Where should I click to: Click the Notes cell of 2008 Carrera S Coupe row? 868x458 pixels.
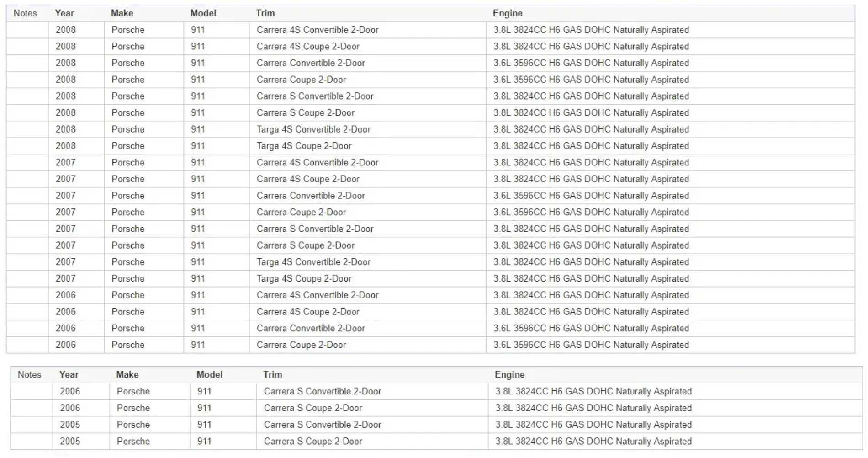[27, 113]
